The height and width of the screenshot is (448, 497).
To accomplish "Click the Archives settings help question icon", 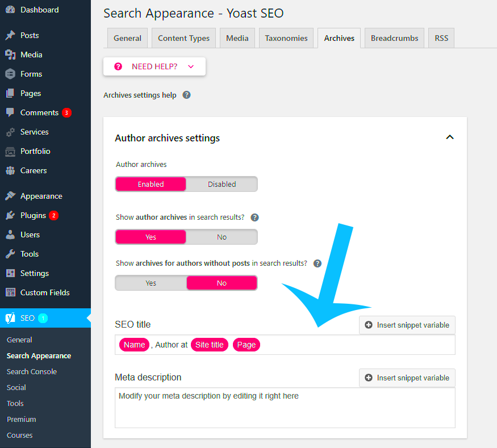I will [186, 95].
